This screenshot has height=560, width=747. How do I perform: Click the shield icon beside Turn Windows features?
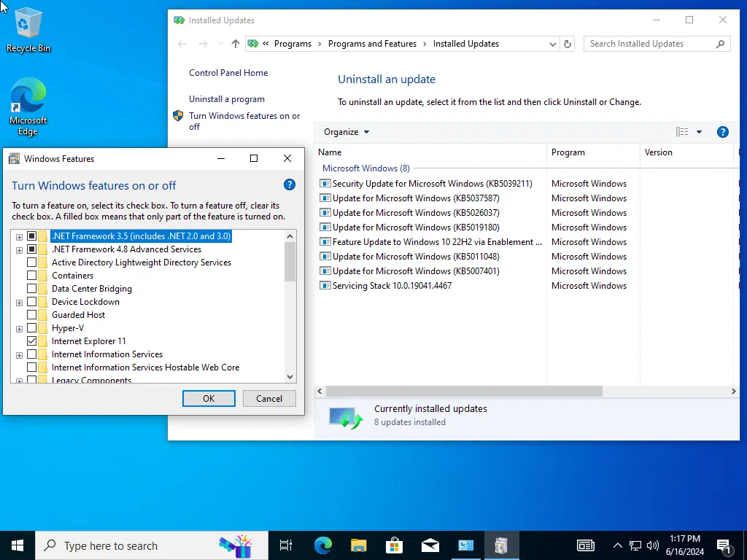178,116
